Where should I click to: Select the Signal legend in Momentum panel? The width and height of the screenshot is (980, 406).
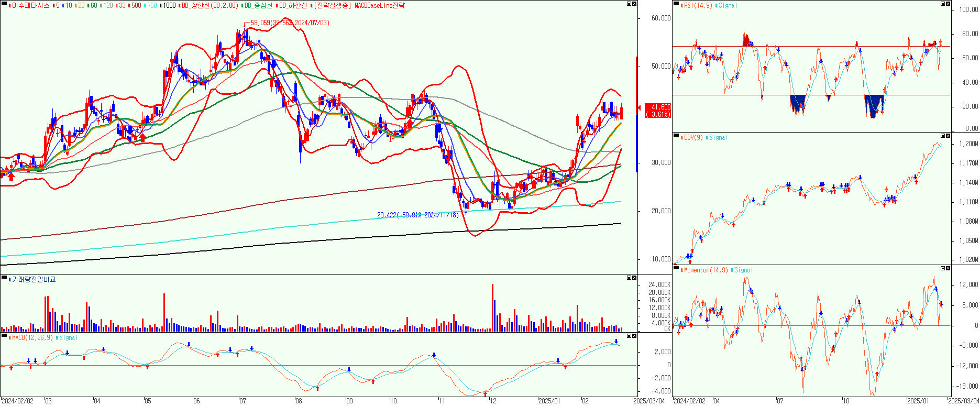pos(742,270)
